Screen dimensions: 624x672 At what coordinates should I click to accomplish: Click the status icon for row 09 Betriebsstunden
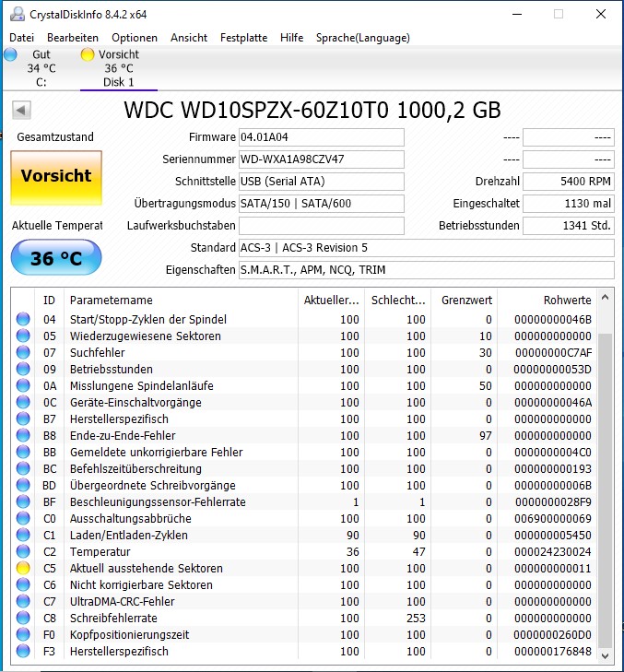(23, 369)
